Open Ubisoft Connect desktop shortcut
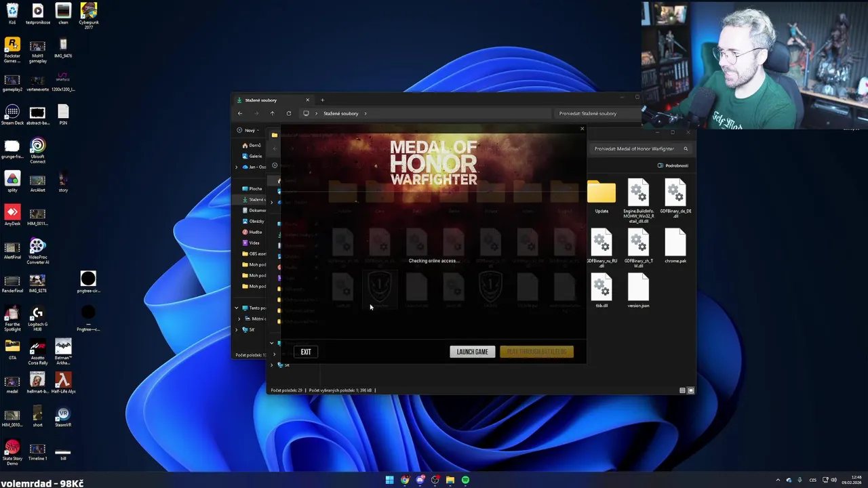Viewport: 868px width, 488px height. pos(37,150)
